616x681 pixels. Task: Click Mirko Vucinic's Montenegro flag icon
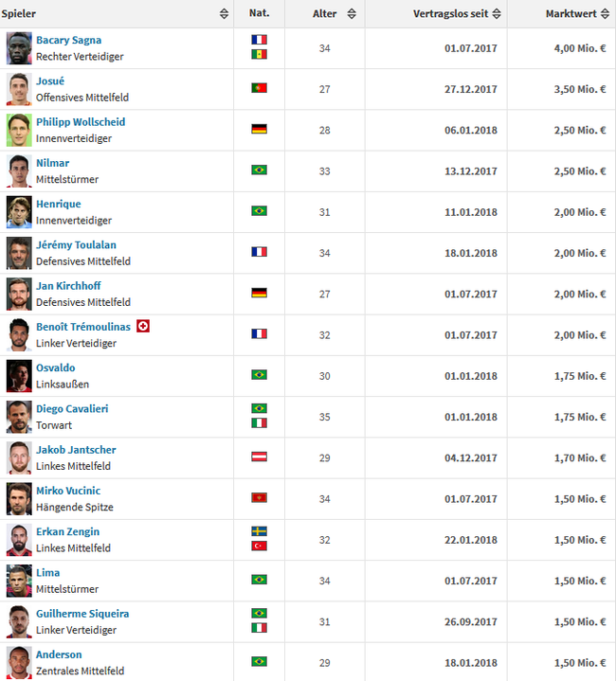(x=259, y=497)
